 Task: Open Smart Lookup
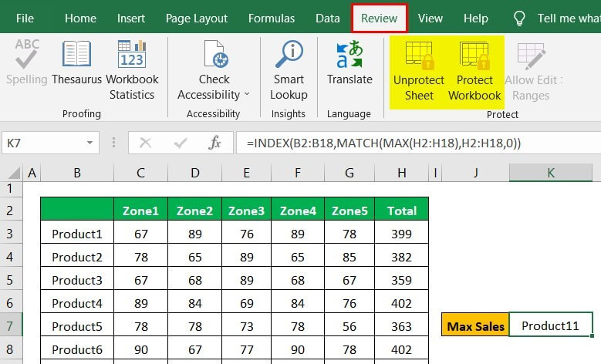(x=289, y=69)
